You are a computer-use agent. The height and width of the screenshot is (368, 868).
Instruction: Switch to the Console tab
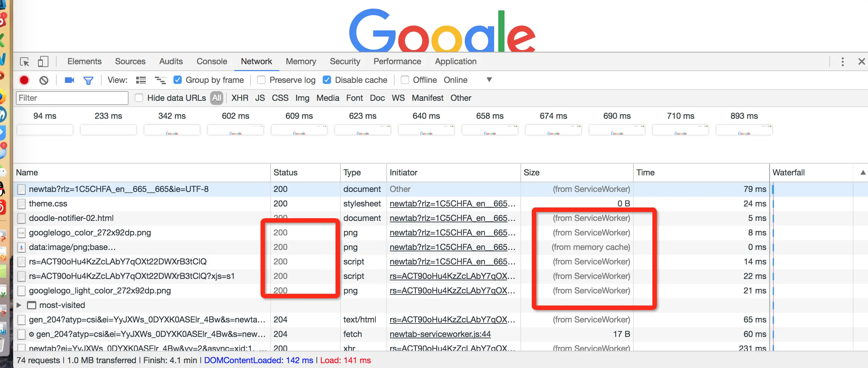[x=212, y=61]
